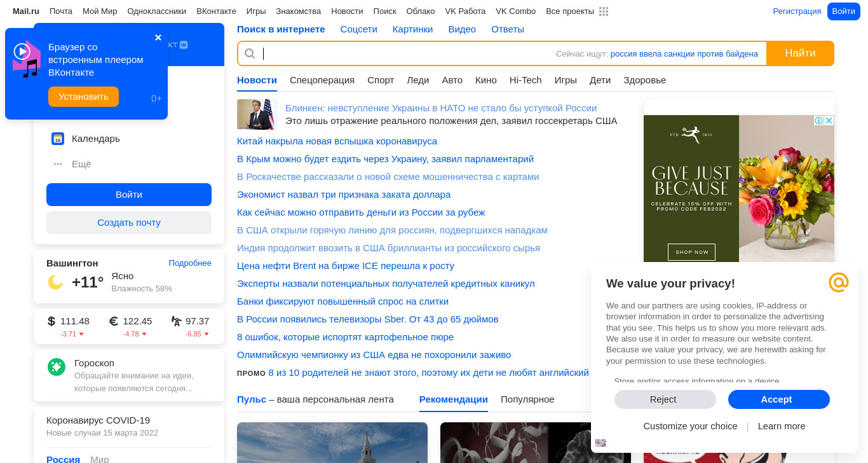Viewport: 868px width, 463px height.
Task: Click the Установить button
Action: click(83, 97)
